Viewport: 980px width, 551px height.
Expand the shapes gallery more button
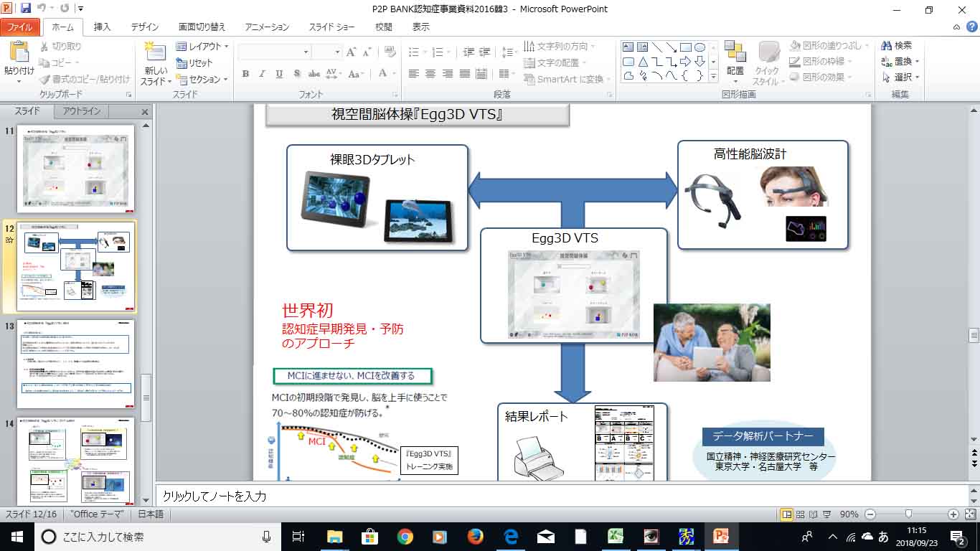pyautogui.click(x=714, y=76)
